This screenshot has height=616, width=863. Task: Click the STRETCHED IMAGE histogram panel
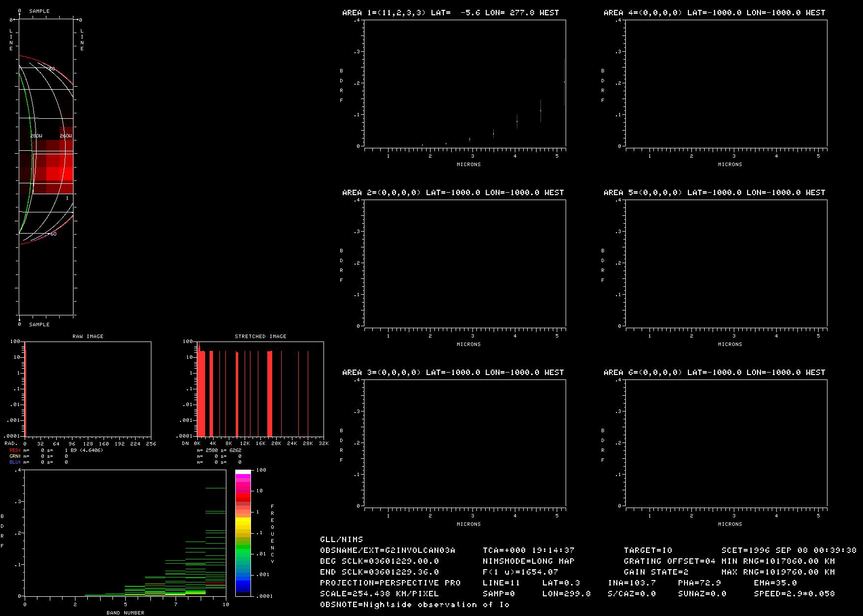(260, 389)
